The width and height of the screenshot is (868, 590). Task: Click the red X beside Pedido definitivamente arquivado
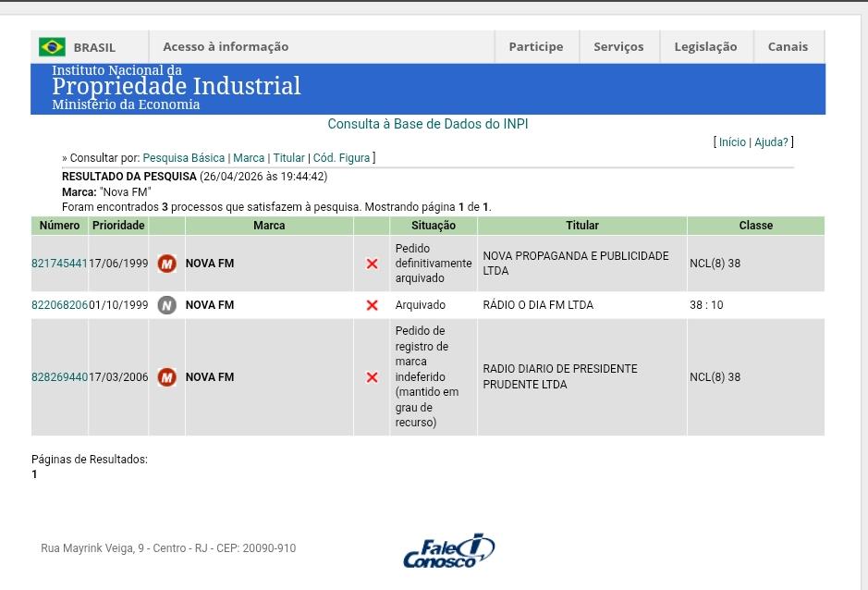point(372,264)
